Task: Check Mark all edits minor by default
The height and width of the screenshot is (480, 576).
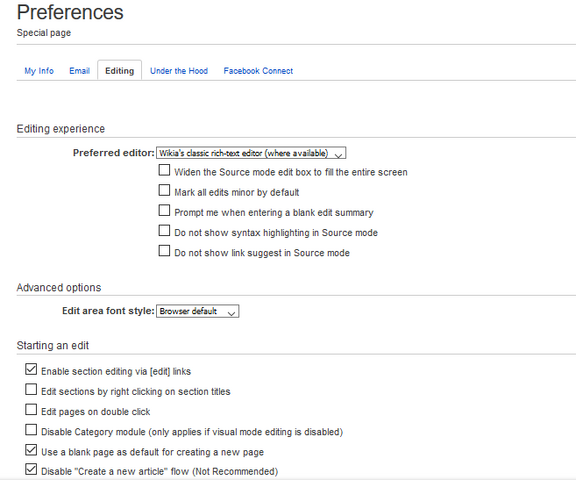Action: tap(164, 190)
